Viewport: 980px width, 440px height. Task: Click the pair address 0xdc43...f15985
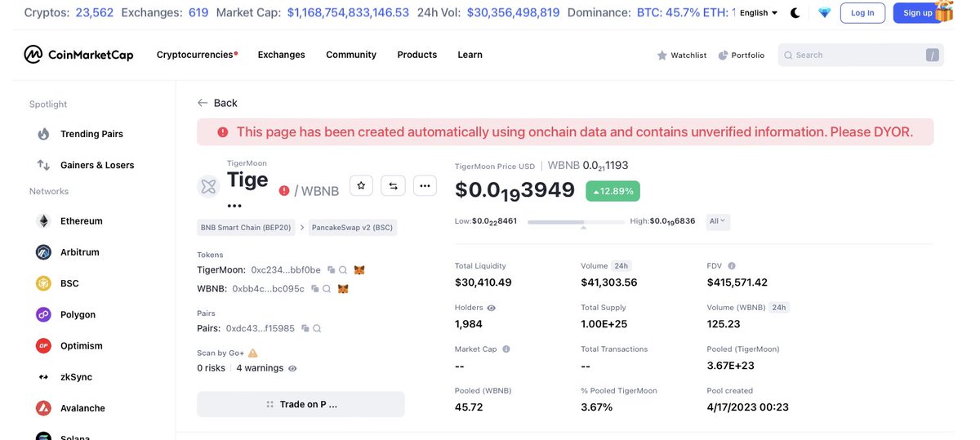(261, 328)
